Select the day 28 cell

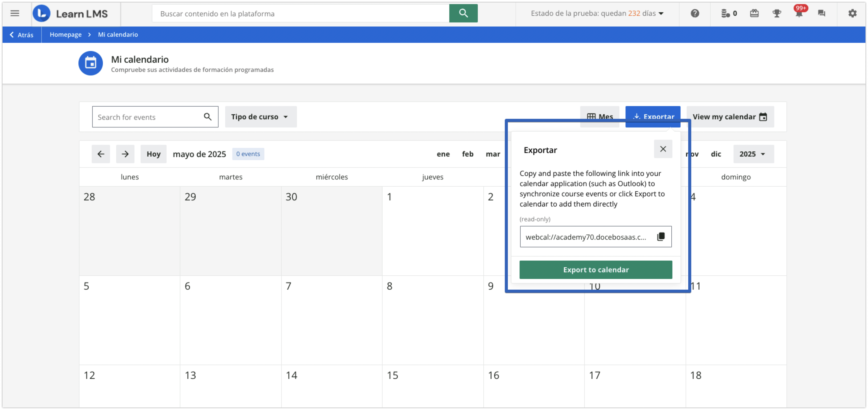[x=130, y=231]
